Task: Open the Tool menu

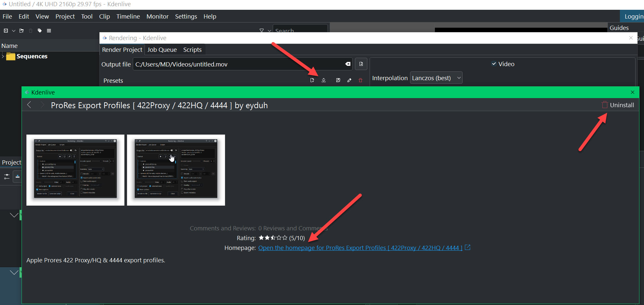Action: click(x=87, y=16)
